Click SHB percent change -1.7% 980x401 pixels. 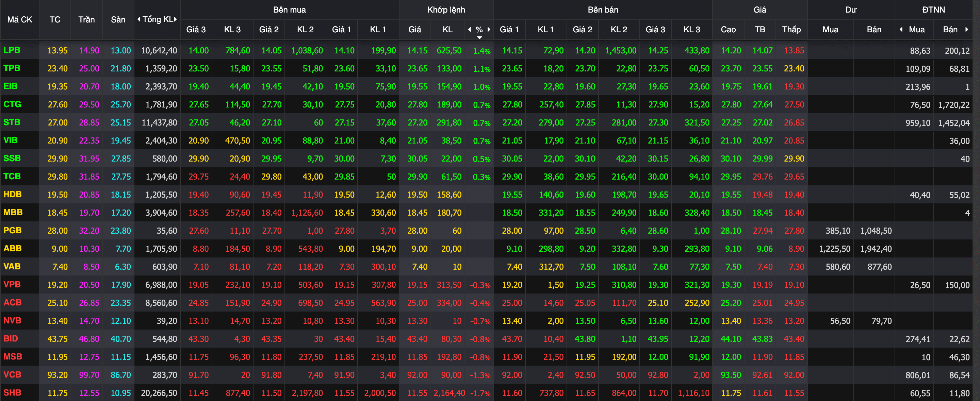480,394
